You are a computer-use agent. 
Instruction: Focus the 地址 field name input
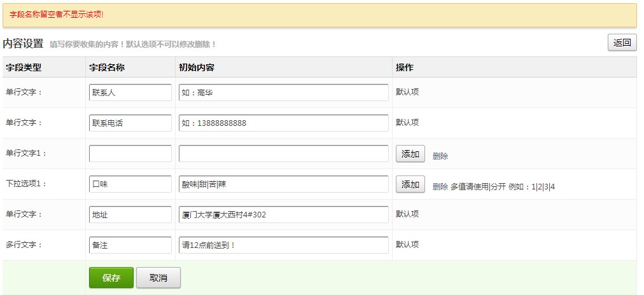click(x=130, y=214)
